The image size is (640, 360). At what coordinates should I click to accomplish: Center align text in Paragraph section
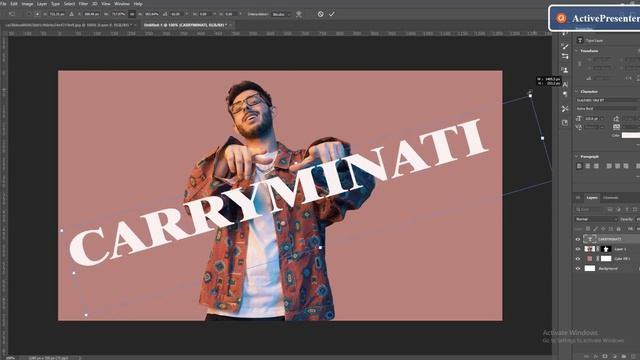(588, 166)
